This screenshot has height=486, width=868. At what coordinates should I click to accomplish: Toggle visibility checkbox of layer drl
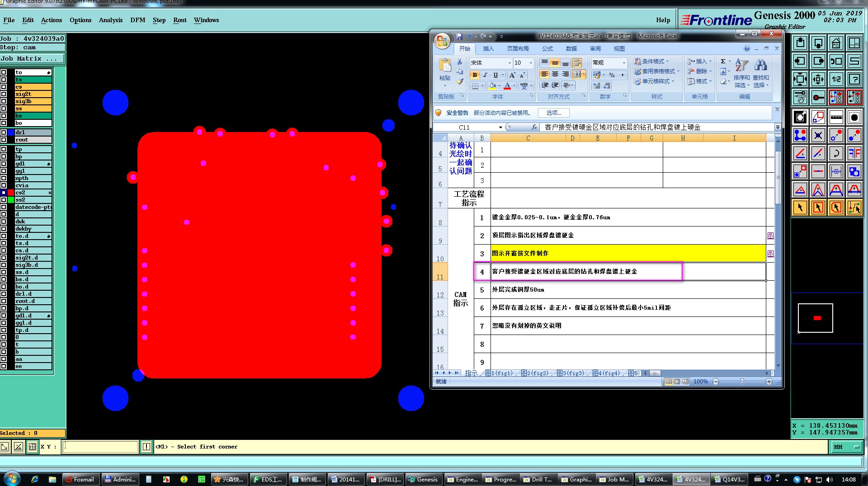click(4, 132)
